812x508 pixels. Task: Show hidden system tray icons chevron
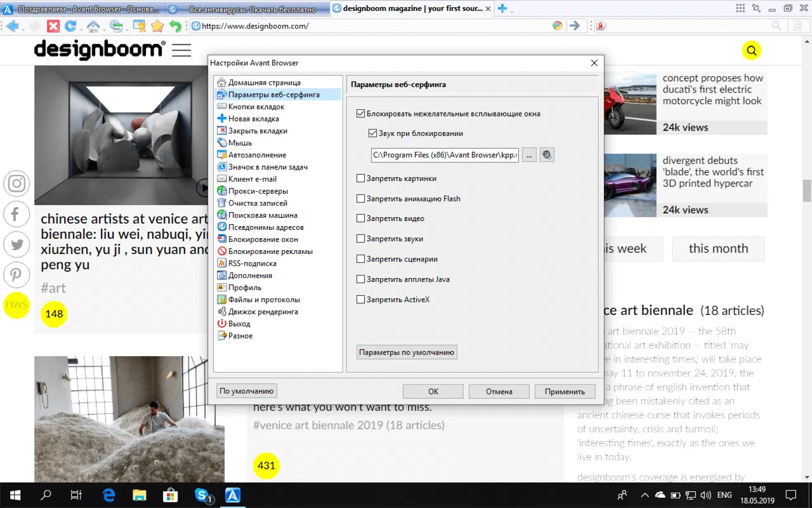[x=645, y=495]
